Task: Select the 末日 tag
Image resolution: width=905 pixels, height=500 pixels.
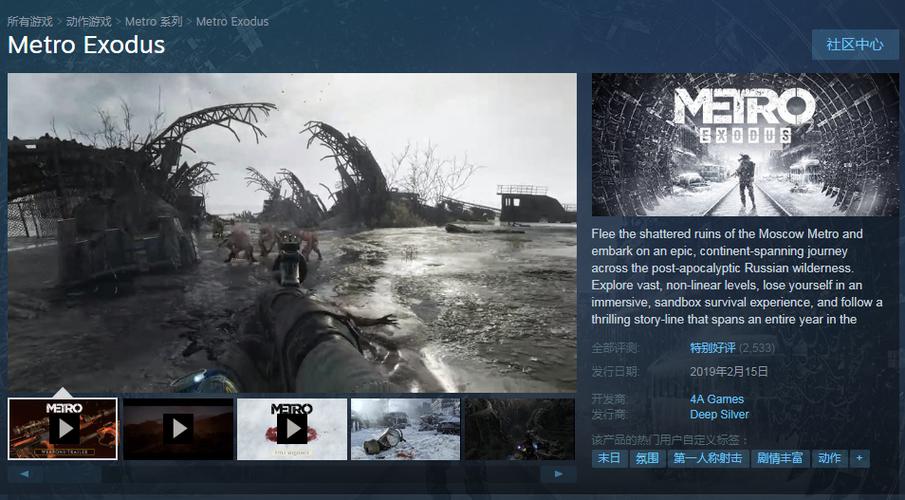Action: point(609,458)
